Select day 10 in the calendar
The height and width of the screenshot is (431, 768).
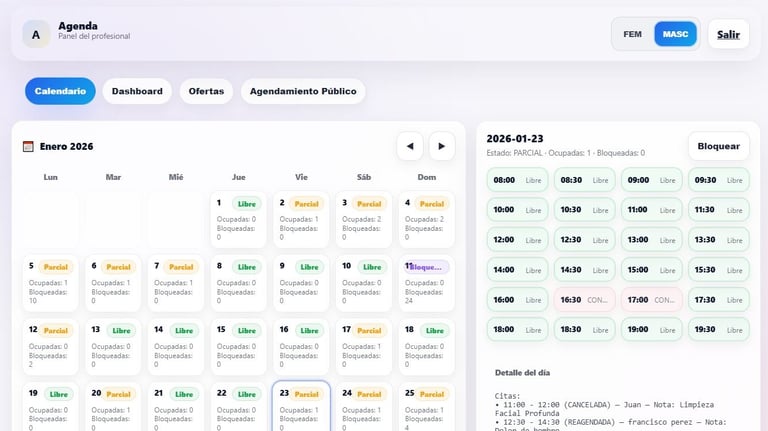364,283
